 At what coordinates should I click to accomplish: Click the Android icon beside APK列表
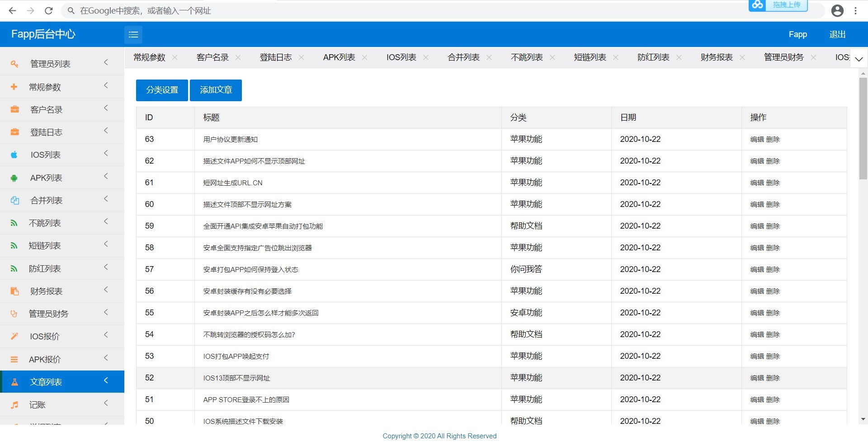14,178
